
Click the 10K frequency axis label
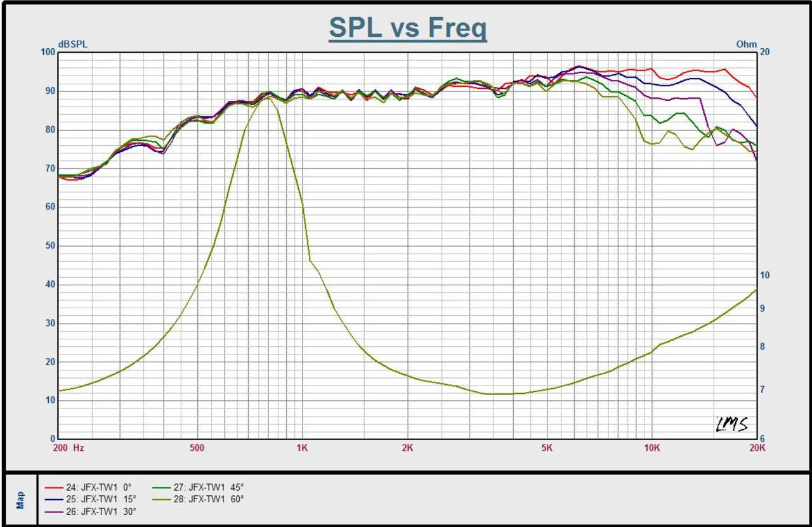pyautogui.click(x=652, y=448)
